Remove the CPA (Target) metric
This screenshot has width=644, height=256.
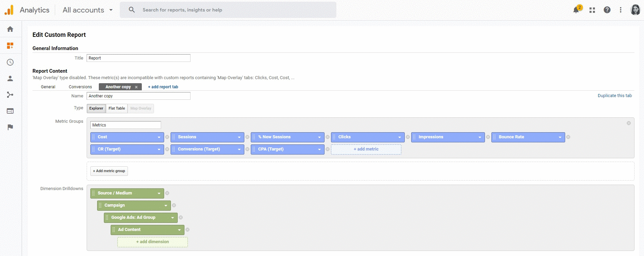pos(328,149)
